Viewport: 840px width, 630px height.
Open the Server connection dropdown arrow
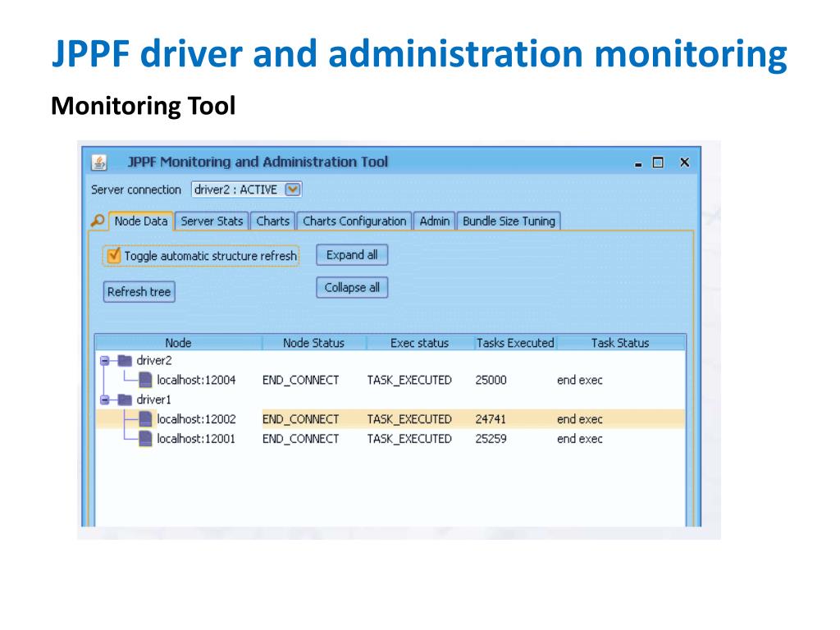click(293, 189)
